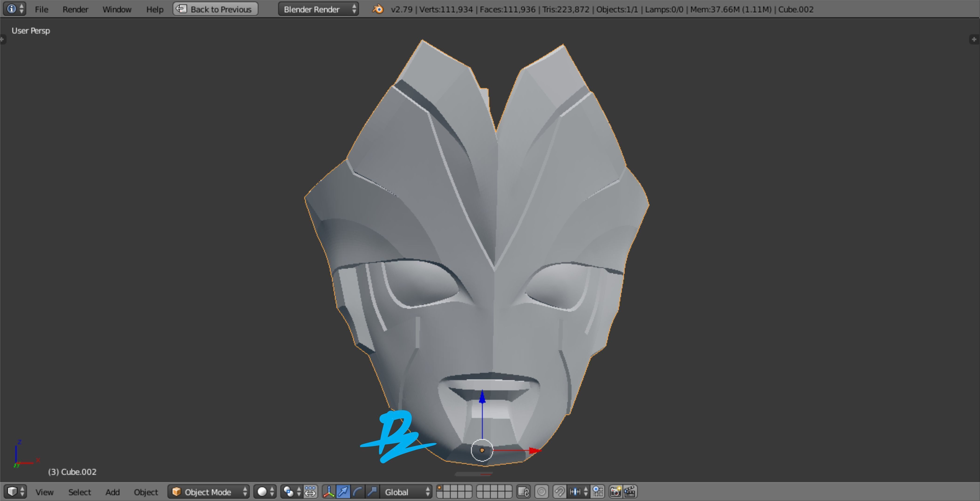
Task: Expand the tool shelf with the left plus
Action: tap(3, 39)
